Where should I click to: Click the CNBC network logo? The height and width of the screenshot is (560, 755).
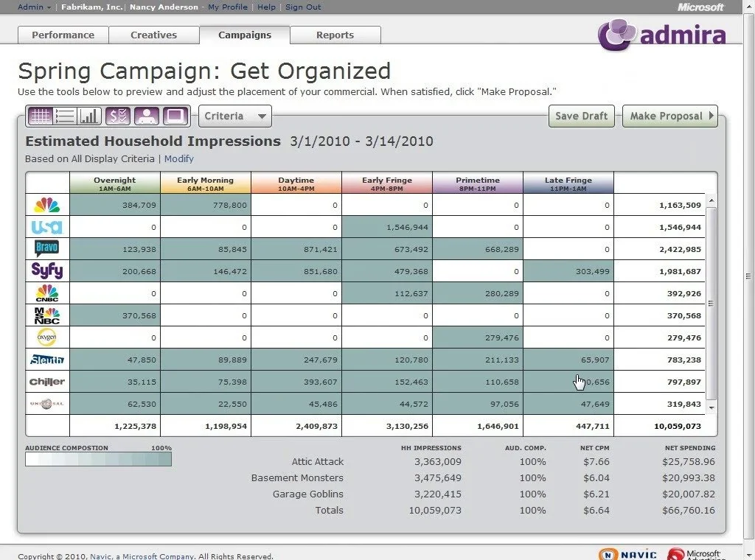pos(47,293)
